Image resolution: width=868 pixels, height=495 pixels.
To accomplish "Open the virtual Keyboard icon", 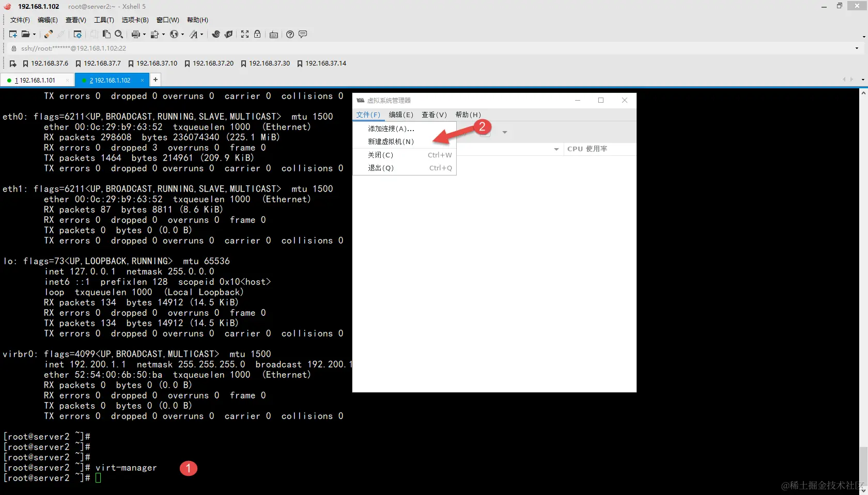I will (x=274, y=35).
